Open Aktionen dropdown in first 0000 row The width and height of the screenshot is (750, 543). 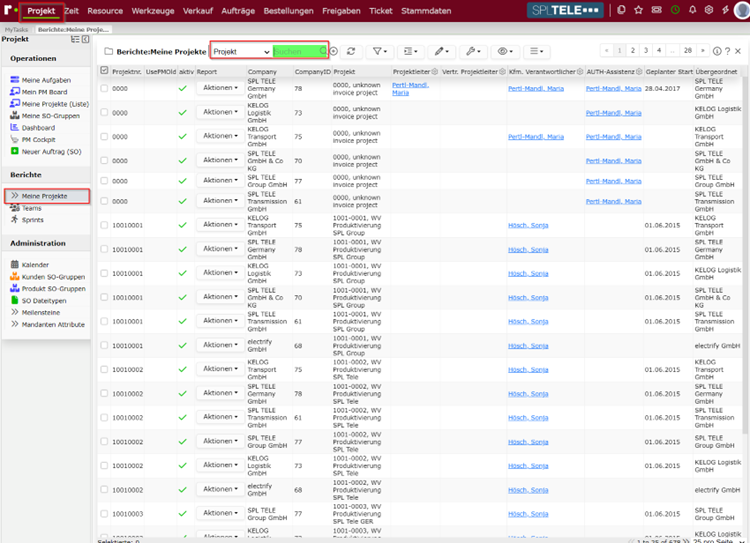pyautogui.click(x=220, y=88)
